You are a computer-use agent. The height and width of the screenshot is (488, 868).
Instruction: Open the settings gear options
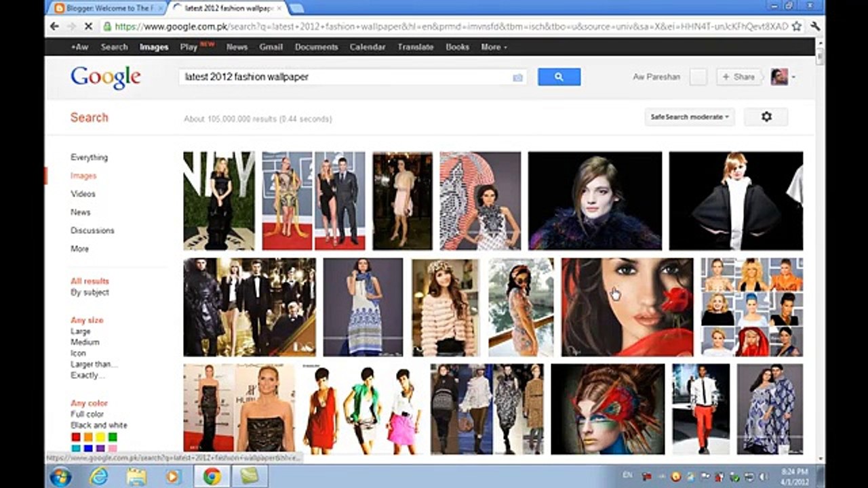click(766, 117)
